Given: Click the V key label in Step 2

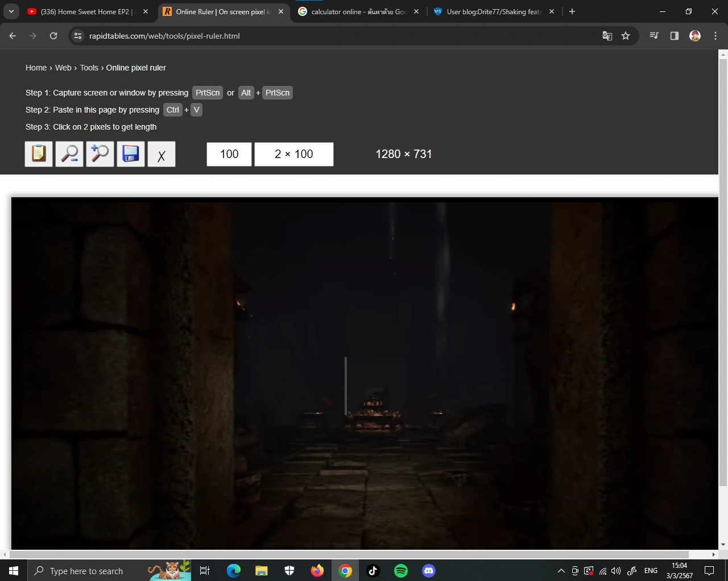Looking at the screenshot, I should pyautogui.click(x=196, y=110).
